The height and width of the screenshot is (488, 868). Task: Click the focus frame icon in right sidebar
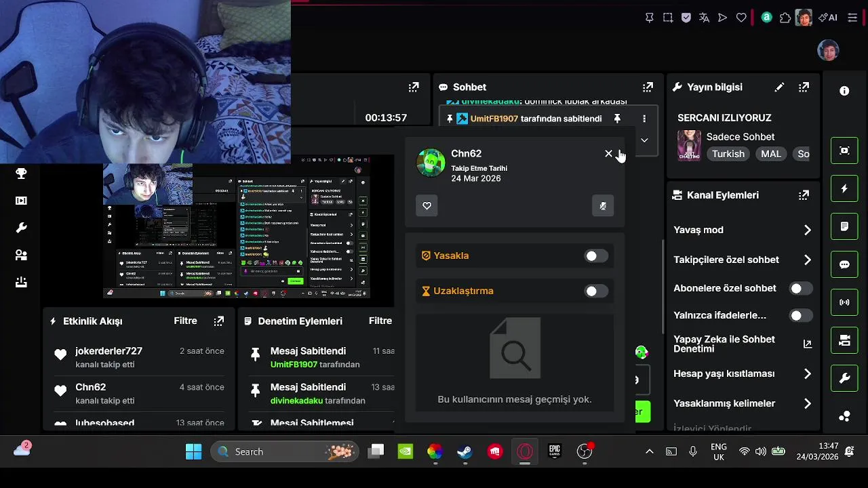pos(844,150)
